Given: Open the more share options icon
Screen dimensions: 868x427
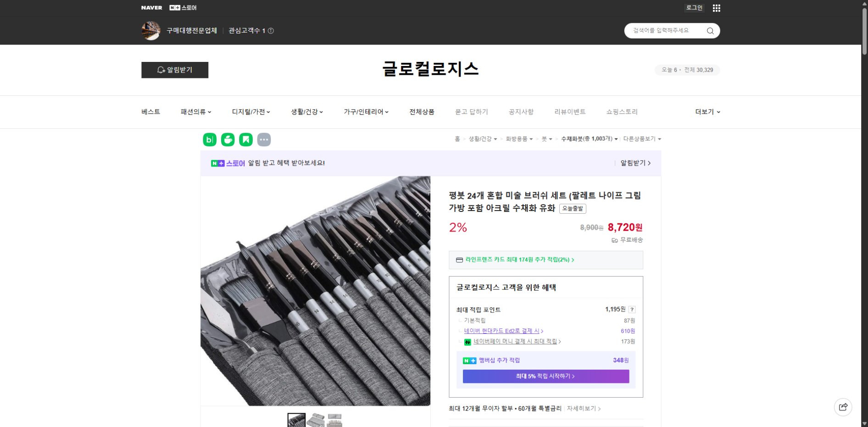Looking at the screenshot, I should coord(264,139).
